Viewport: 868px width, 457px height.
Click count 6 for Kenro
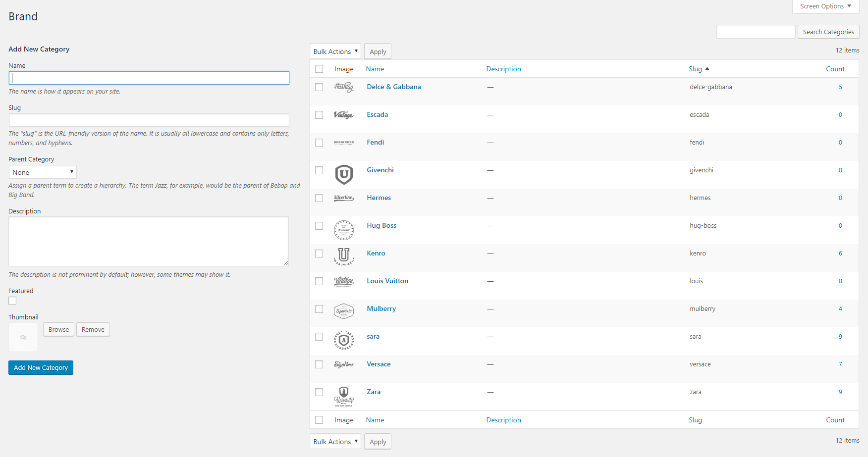point(840,253)
